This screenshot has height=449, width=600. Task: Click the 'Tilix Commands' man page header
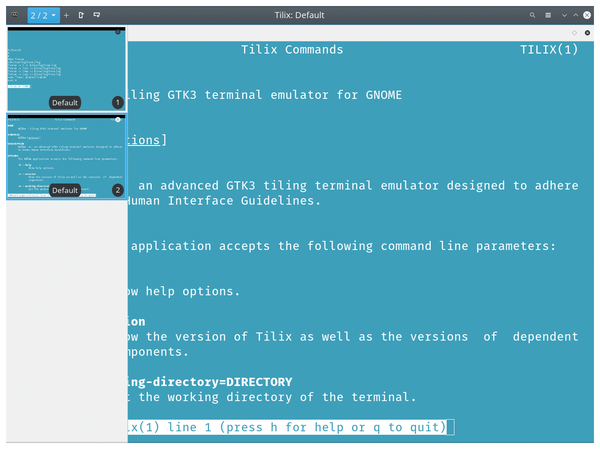(x=292, y=50)
